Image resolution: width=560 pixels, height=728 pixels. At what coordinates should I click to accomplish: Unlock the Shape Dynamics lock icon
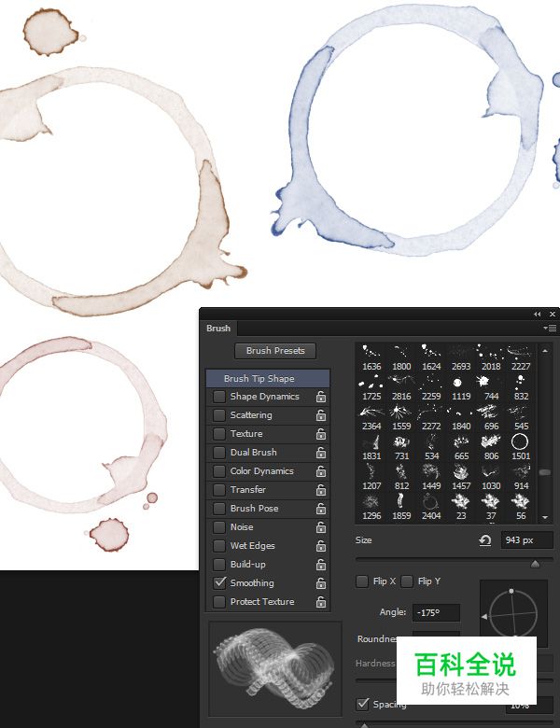click(x=321, y=397)
